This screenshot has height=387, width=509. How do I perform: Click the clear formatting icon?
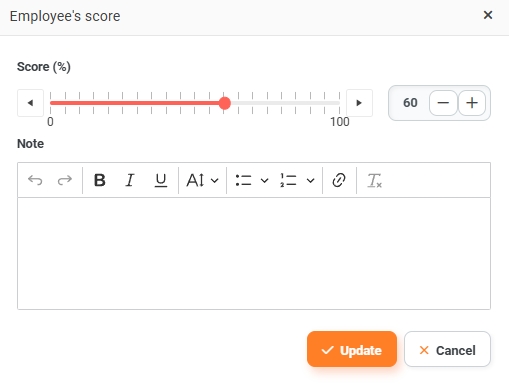coord(374,180)
